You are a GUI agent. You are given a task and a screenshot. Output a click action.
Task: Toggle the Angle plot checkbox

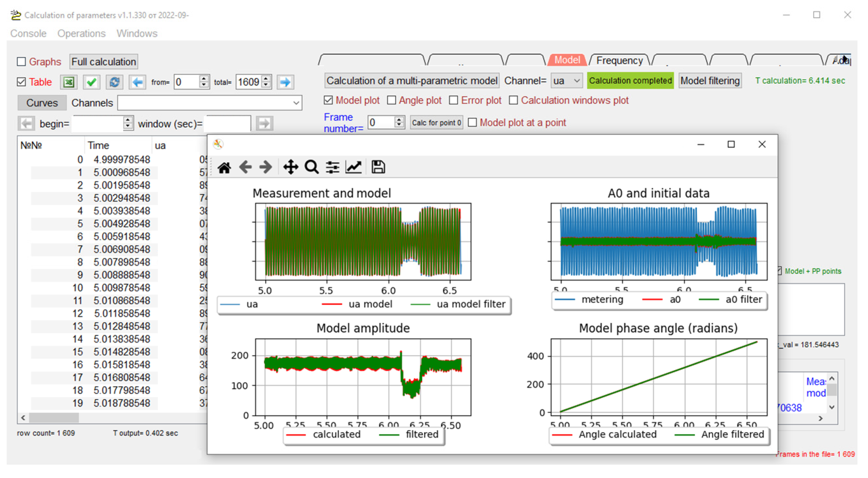point(391,100)
